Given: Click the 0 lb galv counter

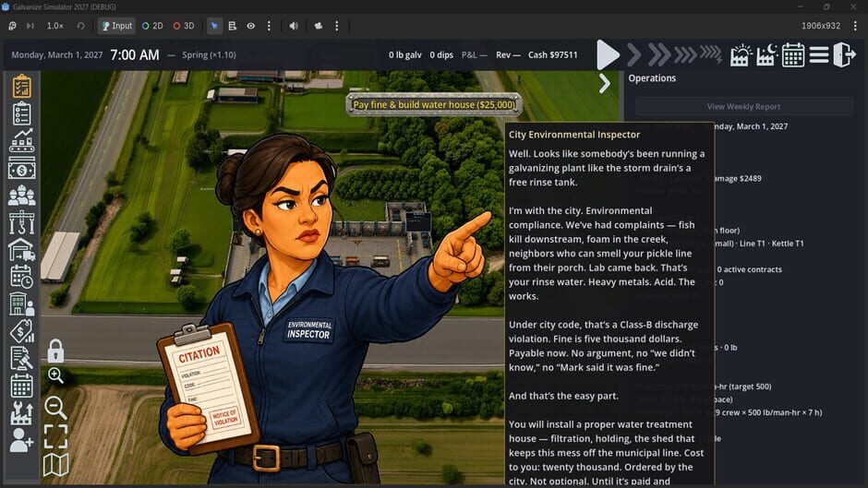Looking at the screenshot, I should 404,54.
